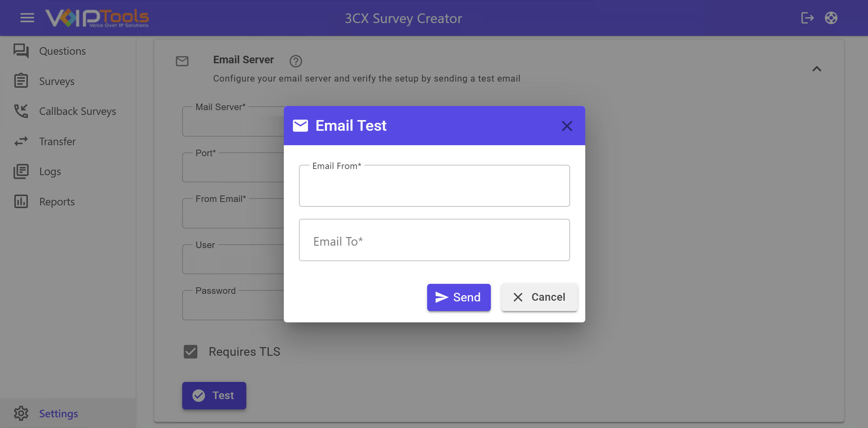868x428 pixels.
Task: Click the VoIPTools logo
Action: pyautogui.click(x=97, y=18)
